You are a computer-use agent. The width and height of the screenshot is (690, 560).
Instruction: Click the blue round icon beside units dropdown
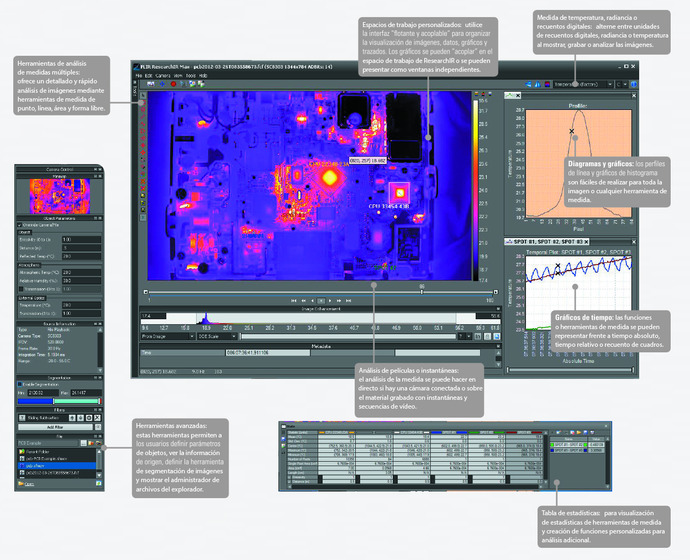634,84
